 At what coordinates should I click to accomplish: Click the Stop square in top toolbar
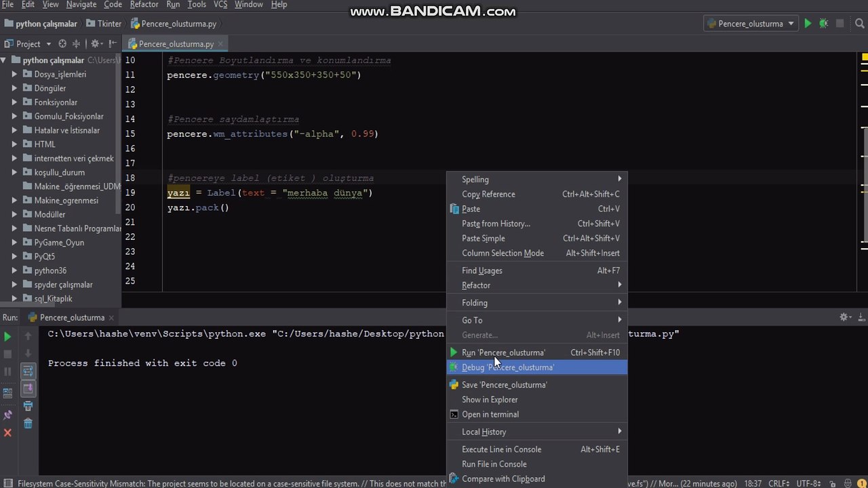[x=840, y=24]
